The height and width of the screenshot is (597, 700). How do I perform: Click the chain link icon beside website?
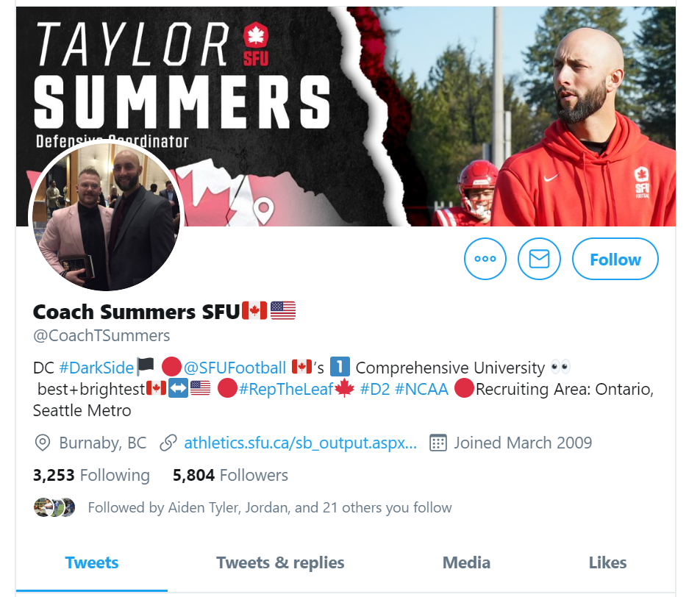[168, 443]
